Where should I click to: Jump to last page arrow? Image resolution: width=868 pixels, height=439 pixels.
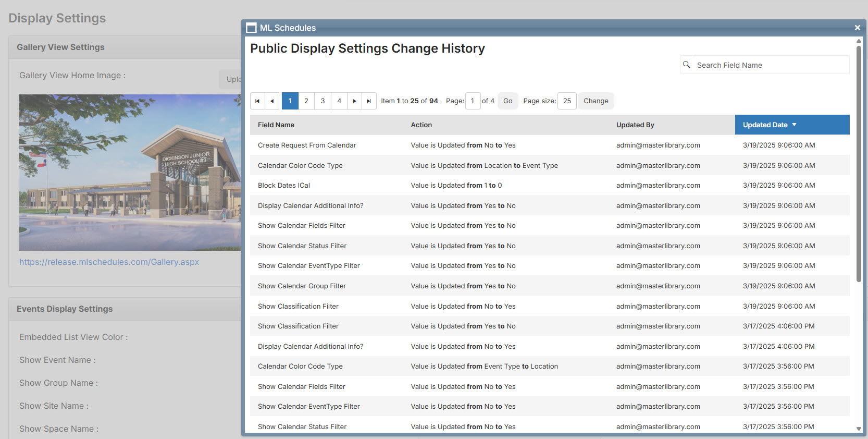point(369,101)
